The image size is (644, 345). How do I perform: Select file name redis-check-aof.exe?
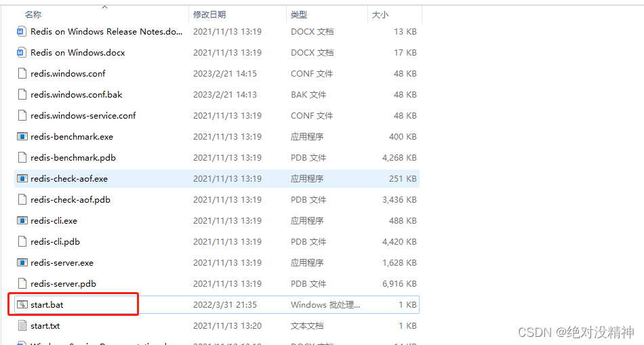pyautogui.click(x=69, y=179)
